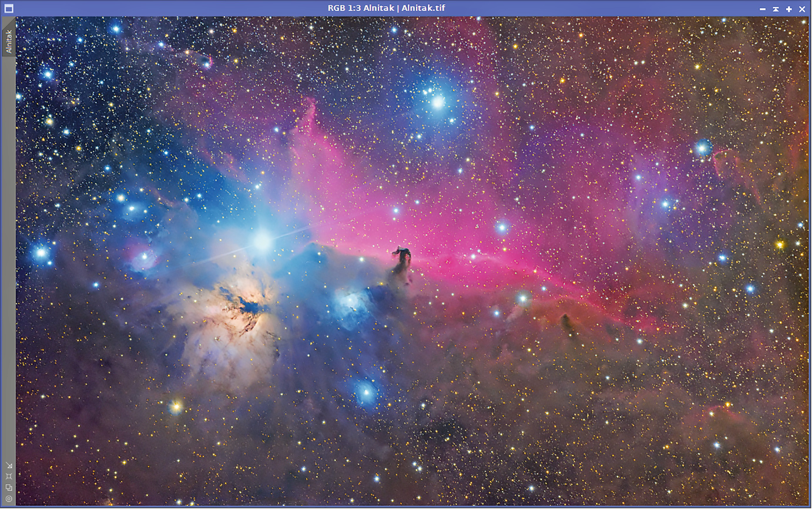Open the window menu icon in the title bar
812x509 pixels.
8,8
